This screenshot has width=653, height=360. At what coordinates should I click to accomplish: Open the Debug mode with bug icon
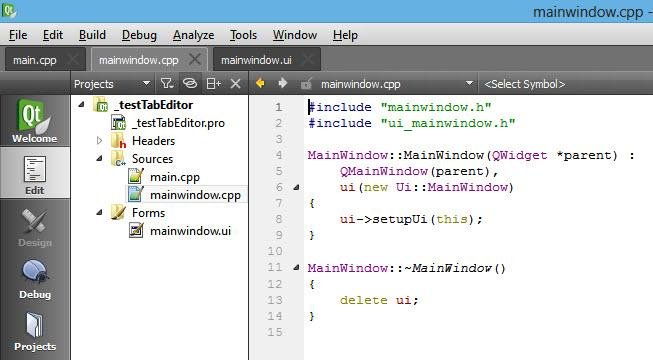pos(35,278)
